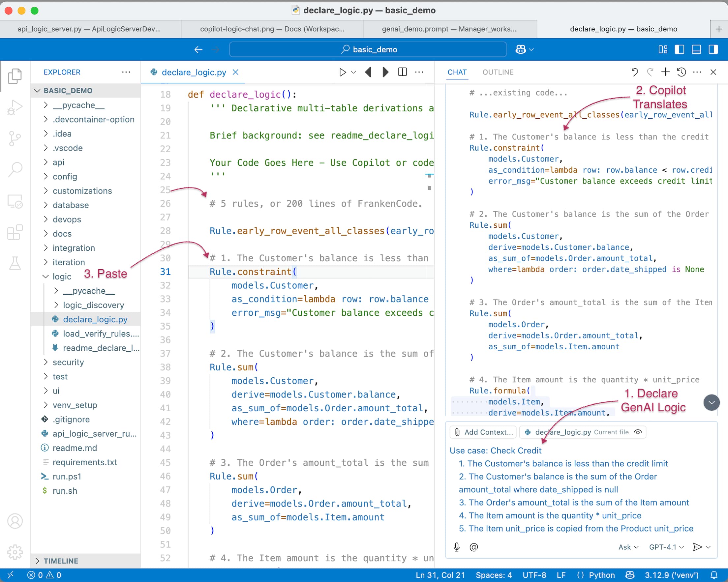The height and width of the screenshot is (582, 728).
Task: Open remote window indicator in status bar
Action: click(x=10, y=575)
